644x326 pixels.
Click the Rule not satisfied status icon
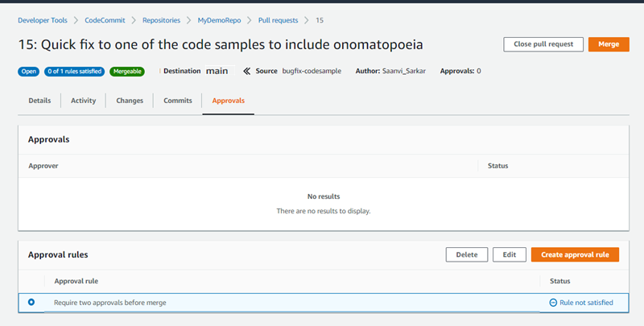pyautogui.click(x=553, y=303)
